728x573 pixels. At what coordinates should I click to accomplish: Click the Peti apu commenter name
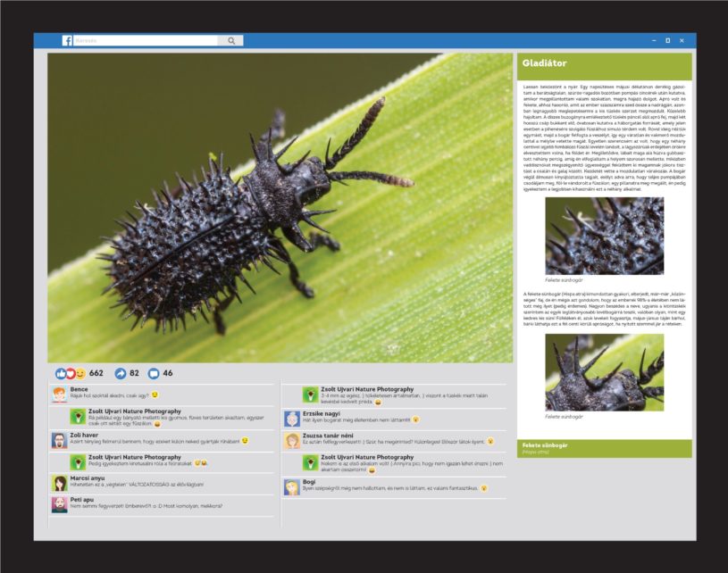pos(82,500)
